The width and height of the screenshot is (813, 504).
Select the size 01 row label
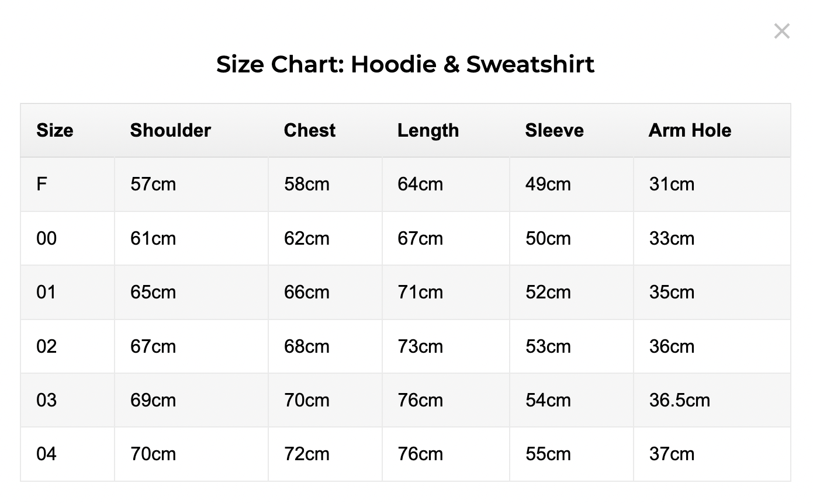[x=47, y=292]
